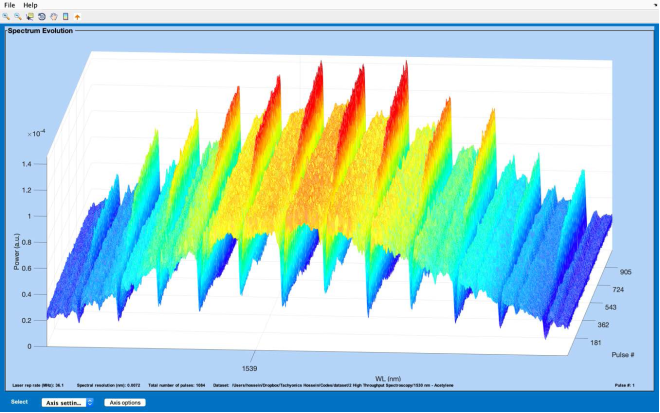Activate the Data Cursor tool
The height and width of the screenshot is (413, 660).
click(x=29, y=17)
